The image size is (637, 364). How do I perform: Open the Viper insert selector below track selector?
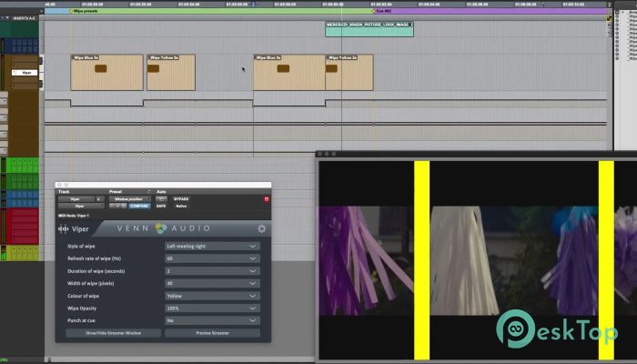pos(81,206)
